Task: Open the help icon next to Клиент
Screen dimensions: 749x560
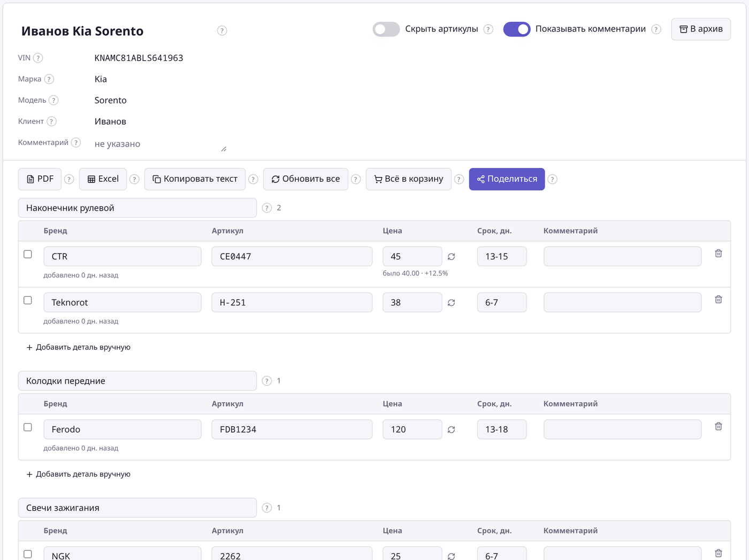Action: coord(51,121)
